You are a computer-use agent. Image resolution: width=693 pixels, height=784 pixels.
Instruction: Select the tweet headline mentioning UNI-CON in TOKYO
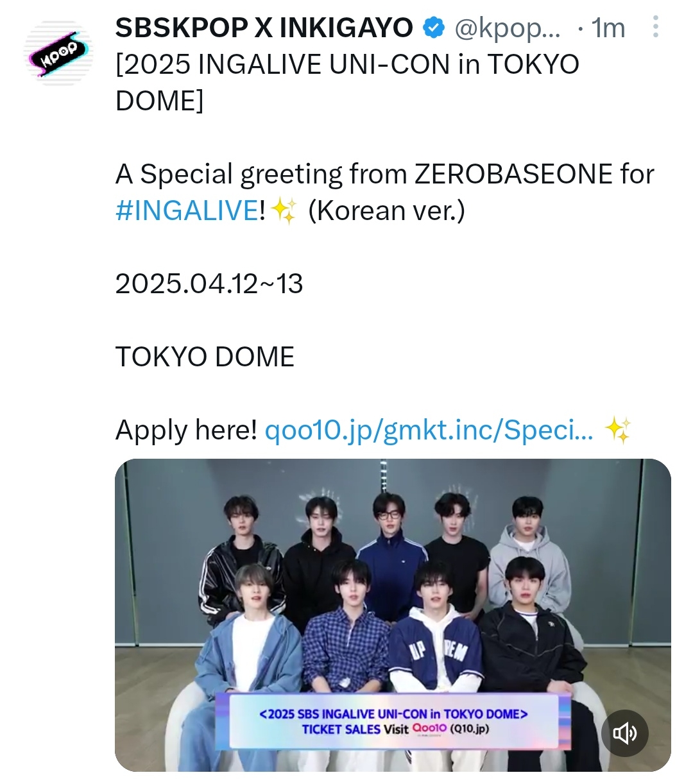tap(347, 82)
